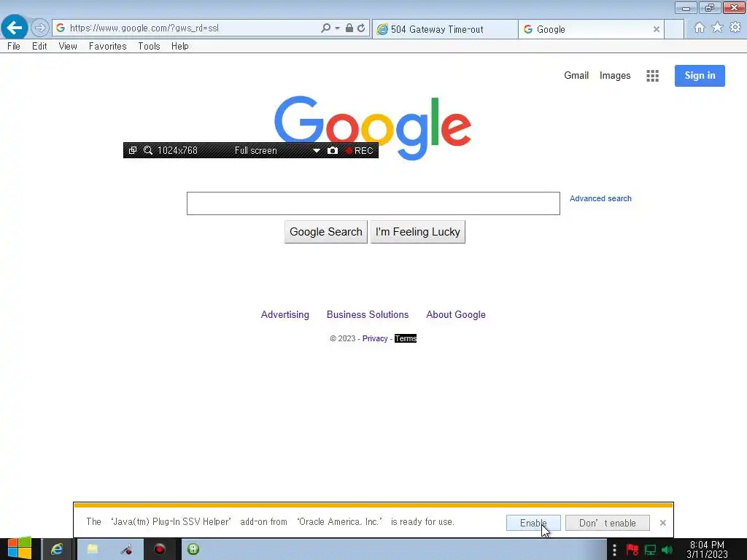Viewport: 747px width, 560px height.
Task: Click the Google logo
Action: point(373,128)
